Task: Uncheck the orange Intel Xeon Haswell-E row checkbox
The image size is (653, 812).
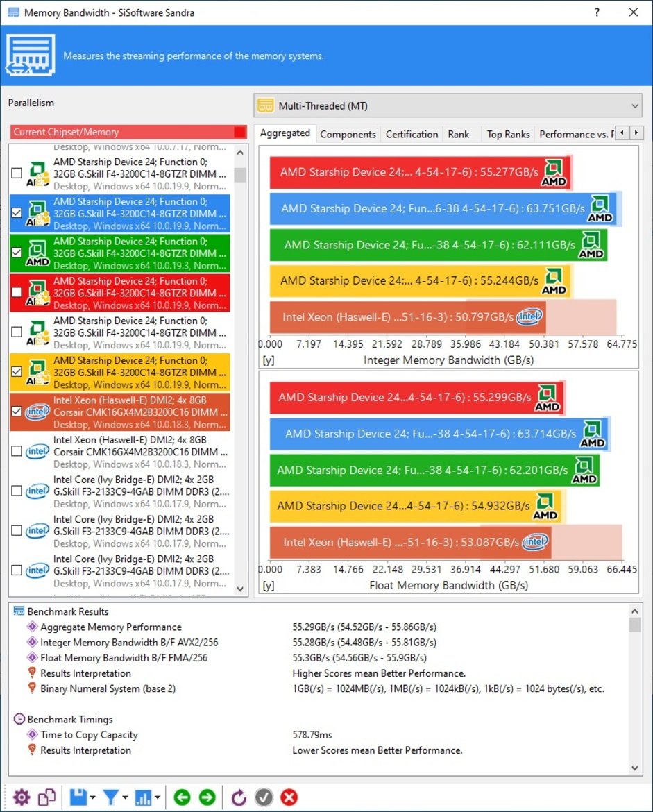Action: [17, 412]
